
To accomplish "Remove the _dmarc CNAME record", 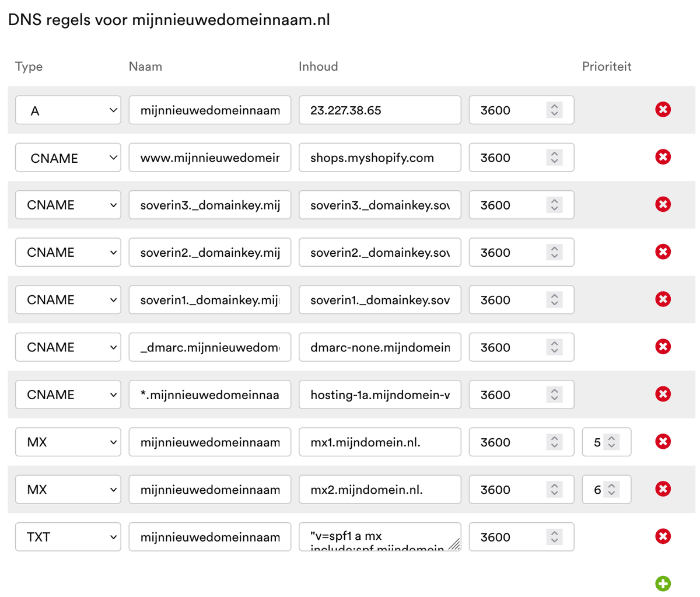I will (x=663, y=347).
